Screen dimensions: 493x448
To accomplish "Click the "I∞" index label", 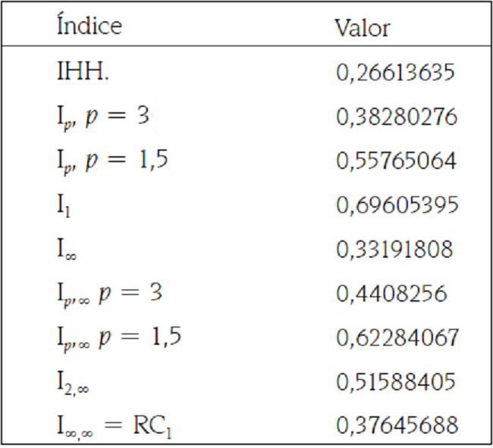I will coord(67,249).
